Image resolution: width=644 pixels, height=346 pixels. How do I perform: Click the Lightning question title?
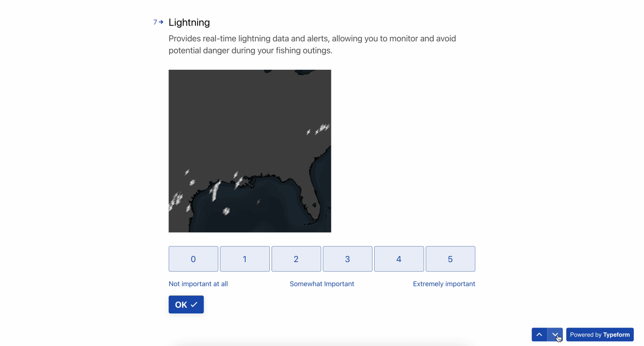pyautogui.click(x=189, y=22)
